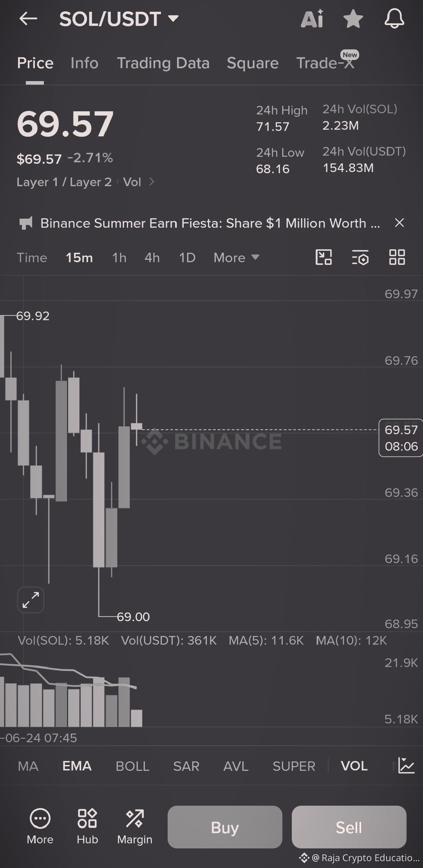Expand the Layer 1 / Layer 2 category chevron

152,182
